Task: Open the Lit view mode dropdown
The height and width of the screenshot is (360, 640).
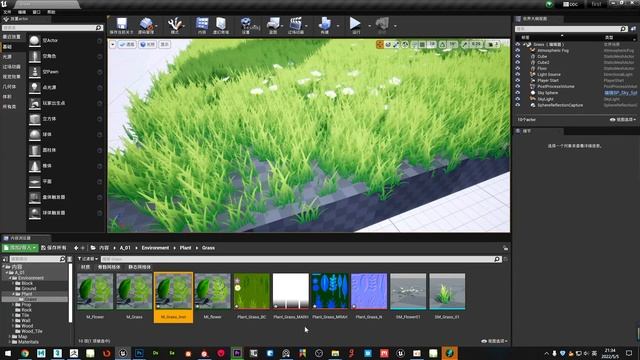Action: tap(148, 44)
